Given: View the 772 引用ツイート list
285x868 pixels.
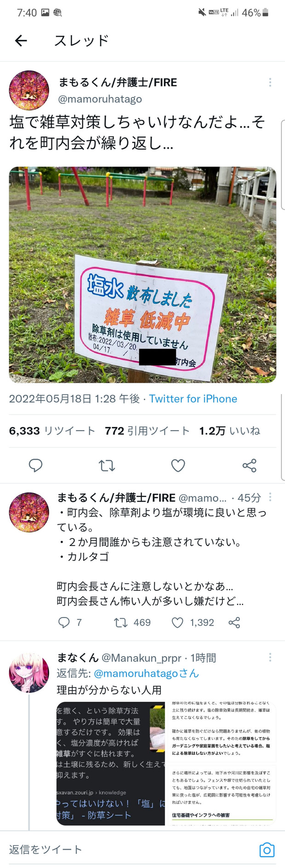Looking at the screenshot, I should [147, 431].
